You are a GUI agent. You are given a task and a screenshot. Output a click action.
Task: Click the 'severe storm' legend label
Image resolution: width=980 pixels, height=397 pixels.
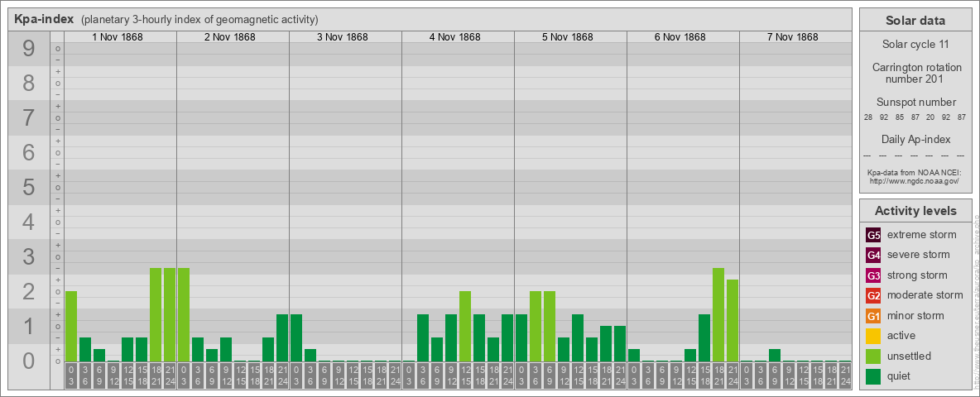919,255
